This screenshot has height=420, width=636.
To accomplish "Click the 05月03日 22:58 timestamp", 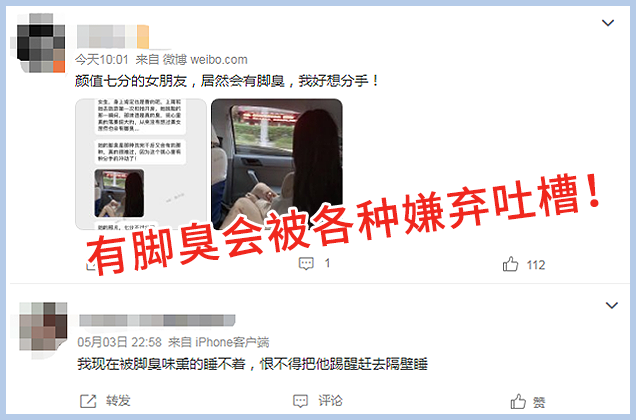I will (120, 342).
